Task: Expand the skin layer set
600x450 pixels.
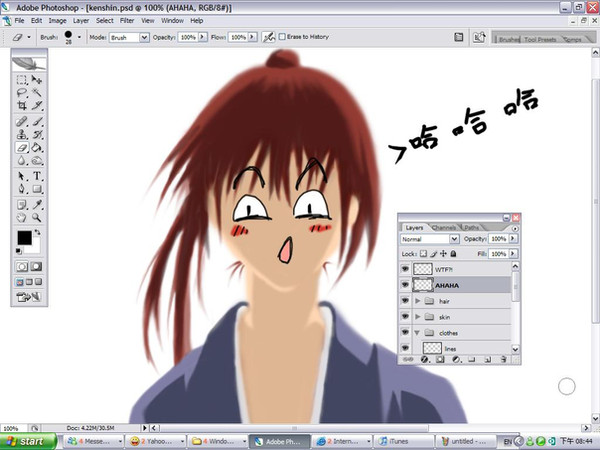Action: pos(418,317)
